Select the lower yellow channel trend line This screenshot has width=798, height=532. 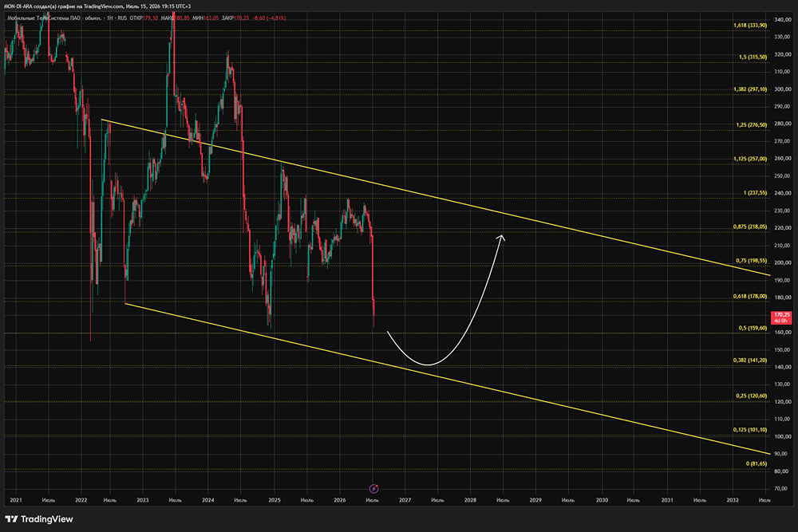pos(448,378)
